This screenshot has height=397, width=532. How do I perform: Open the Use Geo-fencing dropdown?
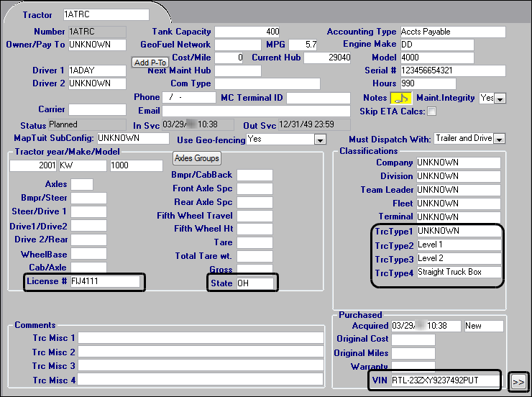320,139
